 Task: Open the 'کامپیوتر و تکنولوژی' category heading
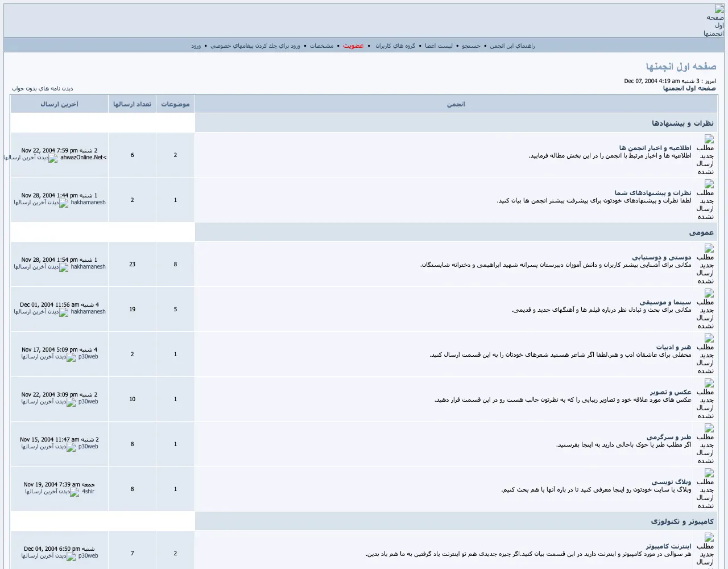point(682,522)
